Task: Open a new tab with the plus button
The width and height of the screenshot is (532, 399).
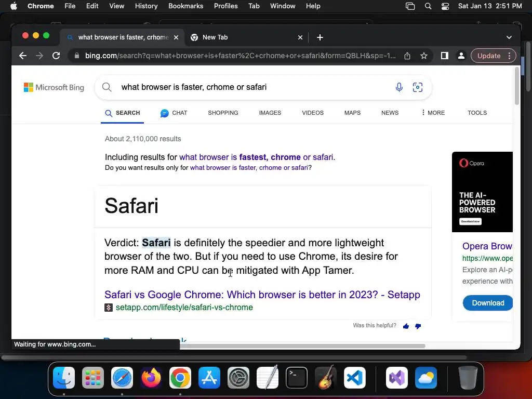Action: [x=320, y=37]
